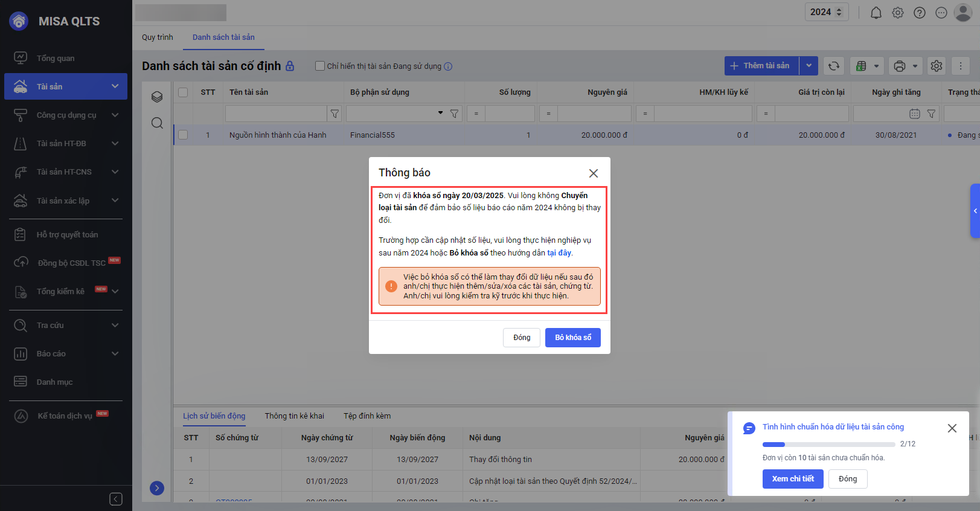The width and height of the screenshot is (980, 511).
Task: Click the lock icon next to page title
Action: [290, 66]
